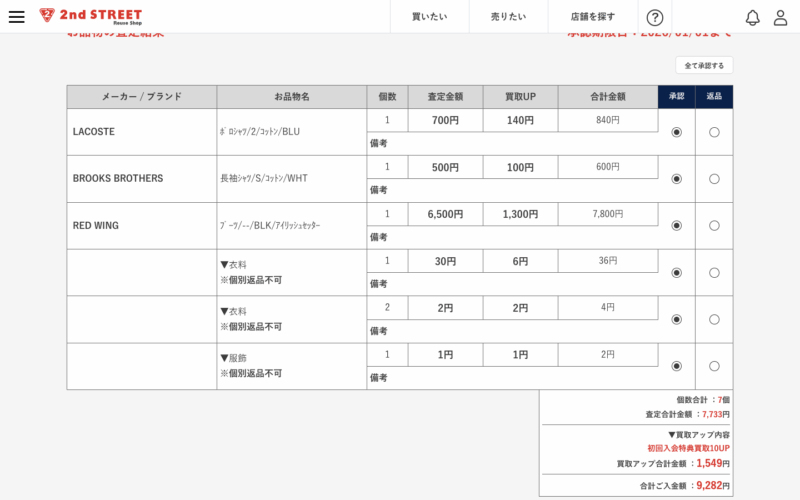This screenshot has height=500, width=800.
Task: Open the 店舗を探す menu
Action: tap(593, 17)
